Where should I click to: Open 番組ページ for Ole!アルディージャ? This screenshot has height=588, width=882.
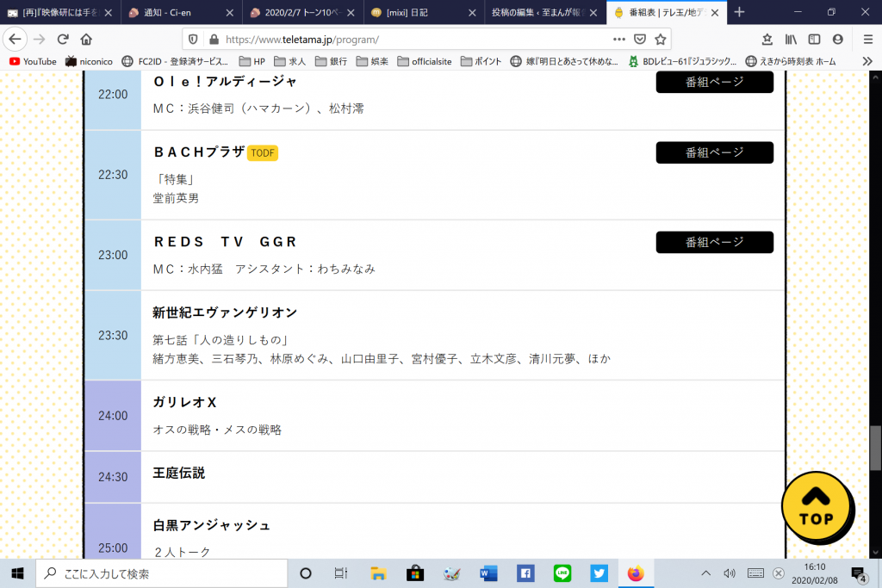pos(714,82)
